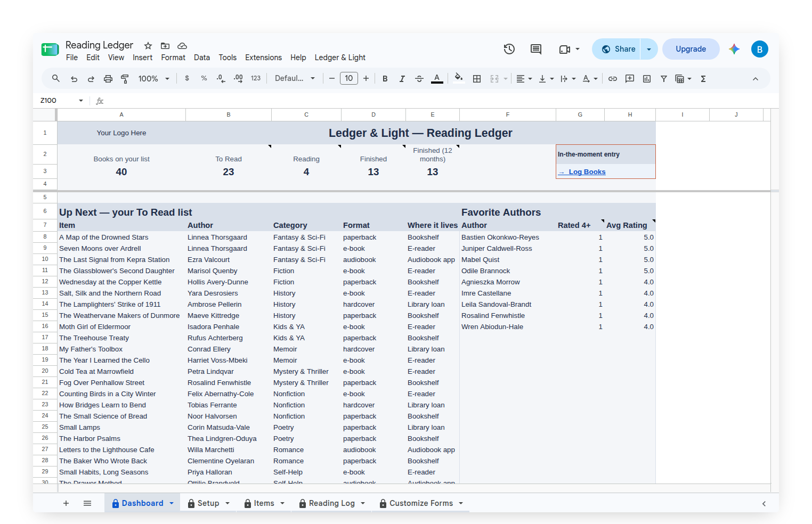This screenshot has width=812, height=524.
Task: Select column F header
Action: 508,114
